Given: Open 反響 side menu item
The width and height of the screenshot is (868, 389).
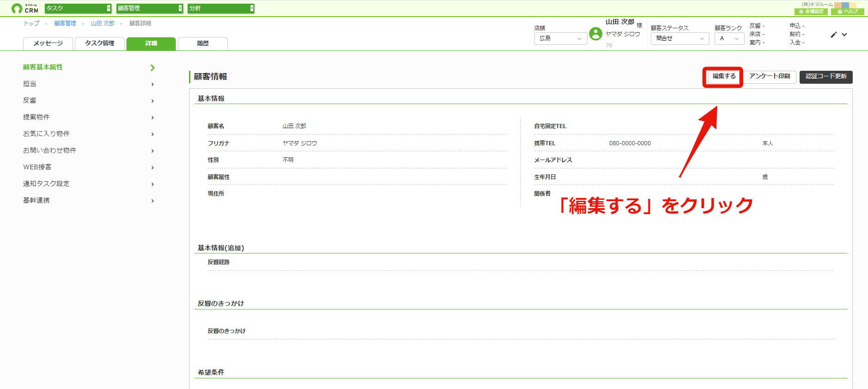Looking at the screenshot, I should click(x=30, y=100).
